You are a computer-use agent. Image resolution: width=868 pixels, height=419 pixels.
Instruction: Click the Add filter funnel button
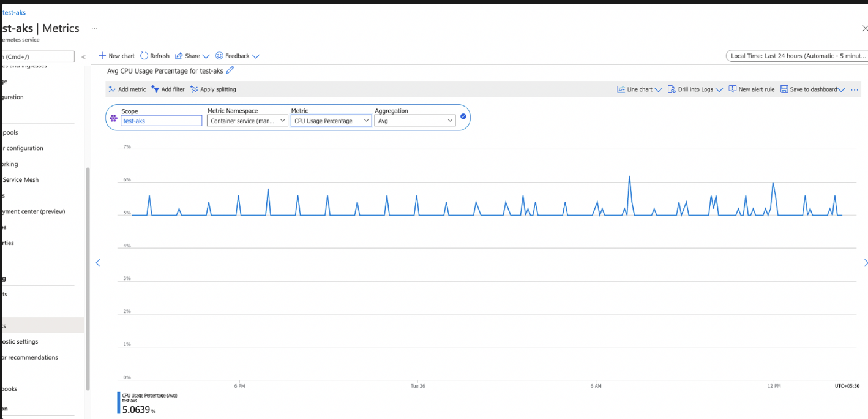(168, 89)
